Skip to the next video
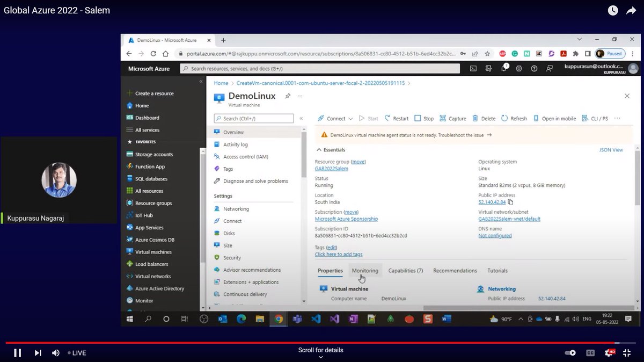Screen dimensions: 644x362 coord(38,353)
